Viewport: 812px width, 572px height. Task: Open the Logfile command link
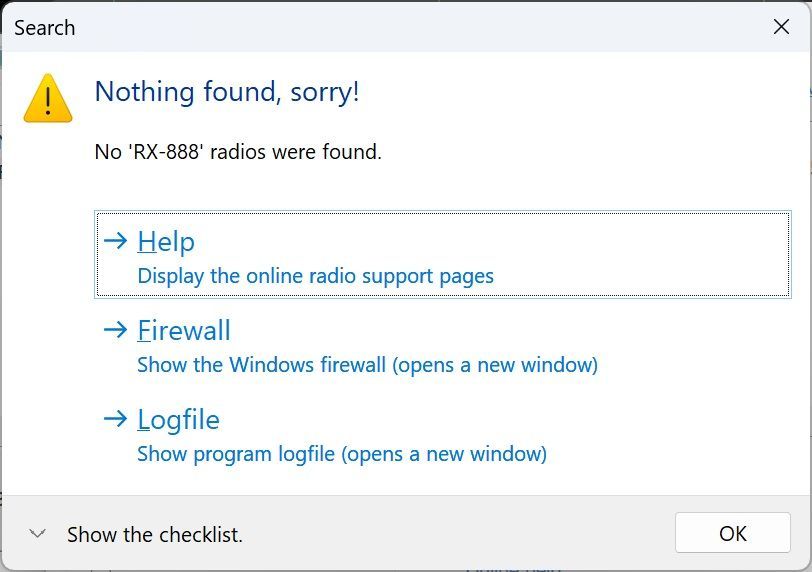[x=178, y=419]
